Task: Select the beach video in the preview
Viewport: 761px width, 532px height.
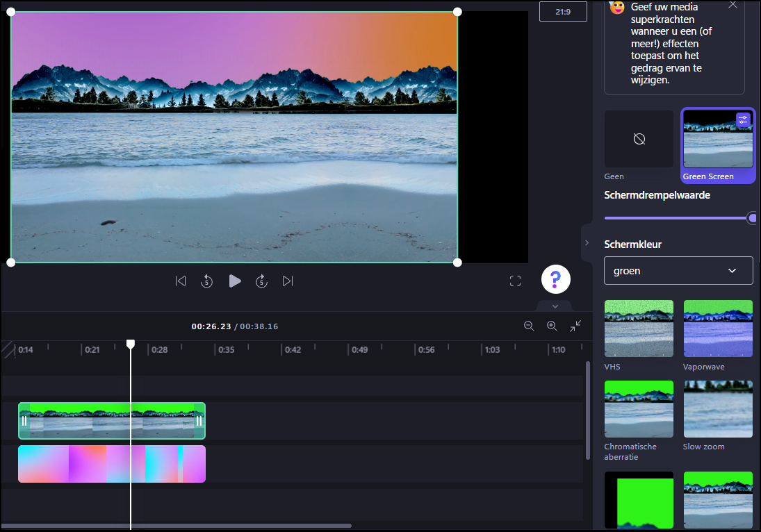Action: (234, 138)
